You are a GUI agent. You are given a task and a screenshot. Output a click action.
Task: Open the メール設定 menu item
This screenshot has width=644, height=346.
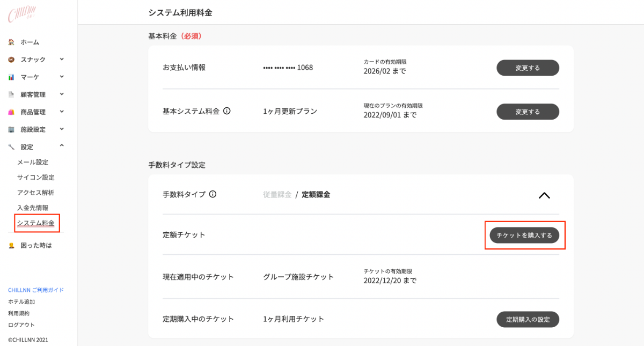(x=33, y=163)
